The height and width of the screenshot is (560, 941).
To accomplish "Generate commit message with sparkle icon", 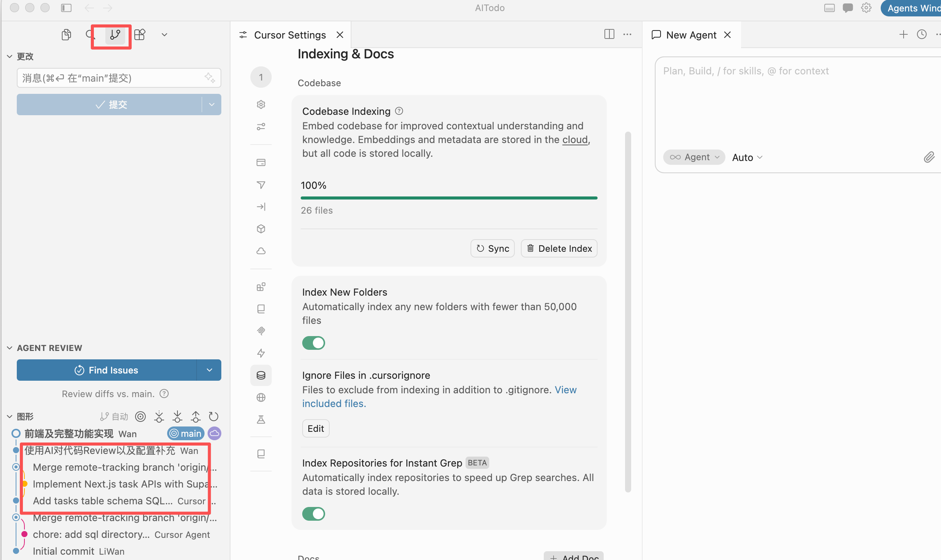I will pyautogui.click(x=209, y=78).
